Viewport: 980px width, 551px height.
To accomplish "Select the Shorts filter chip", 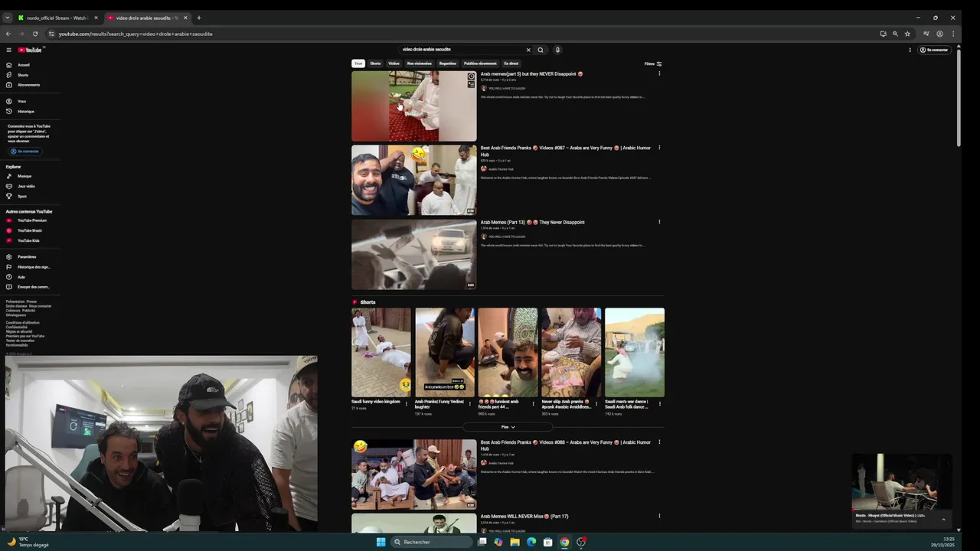I will [x=375, y=64].
